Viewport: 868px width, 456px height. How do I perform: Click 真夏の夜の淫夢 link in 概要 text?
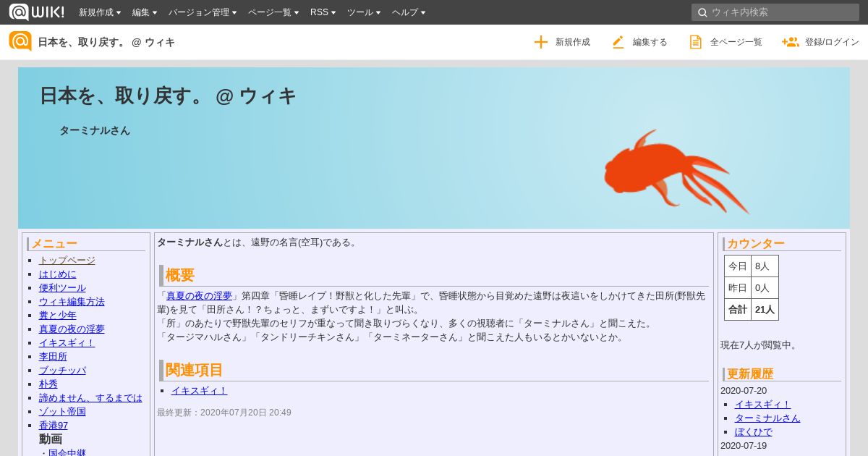point(200,295)
